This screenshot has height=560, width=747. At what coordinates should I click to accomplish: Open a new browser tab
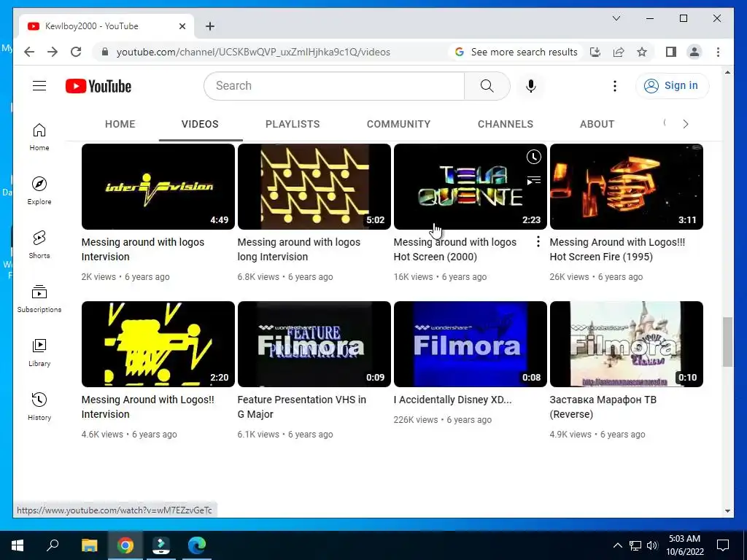coord(210,26)
